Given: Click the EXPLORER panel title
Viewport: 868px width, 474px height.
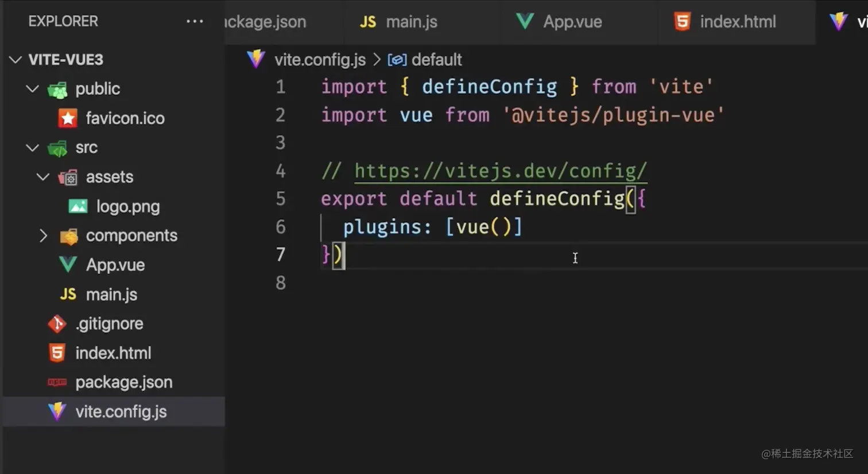Looking at the screenshot, I should point(63,21).
